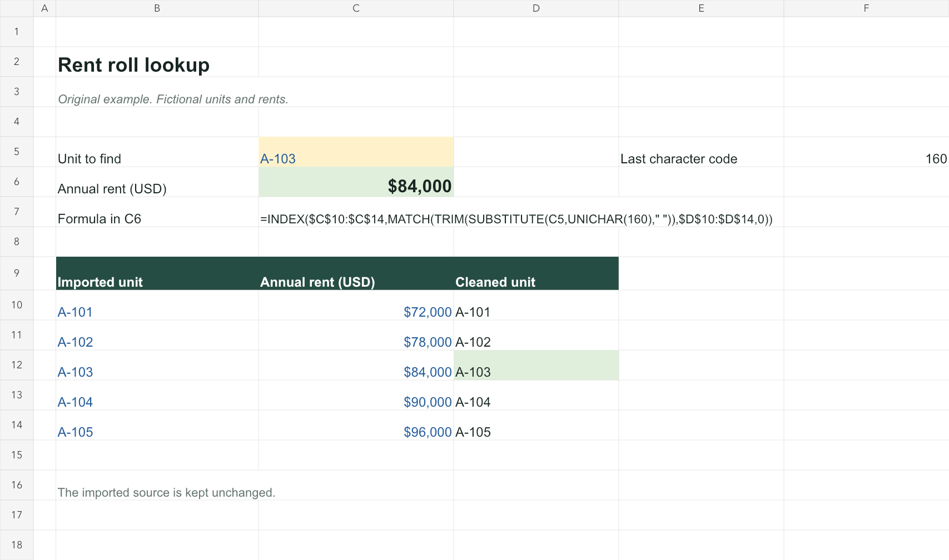Click cleaned unit A-105 in column D

click(536, 425)
